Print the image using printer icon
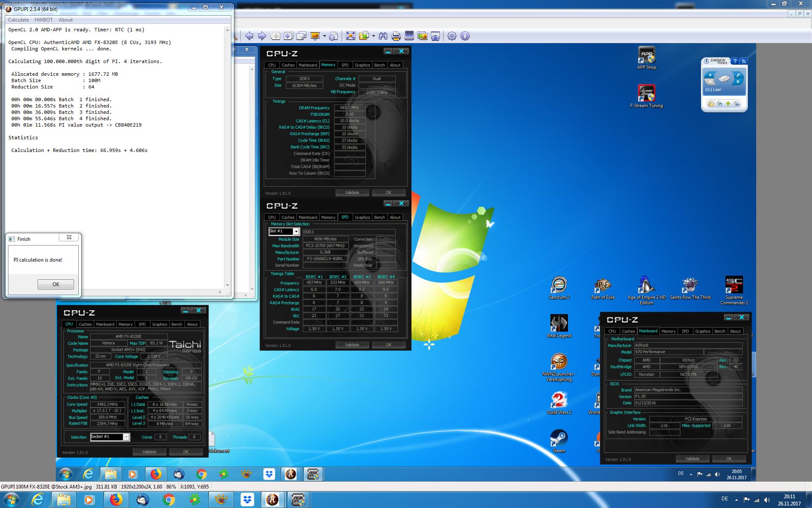Screen dimensions: 812x508 (x=396, y=36)
